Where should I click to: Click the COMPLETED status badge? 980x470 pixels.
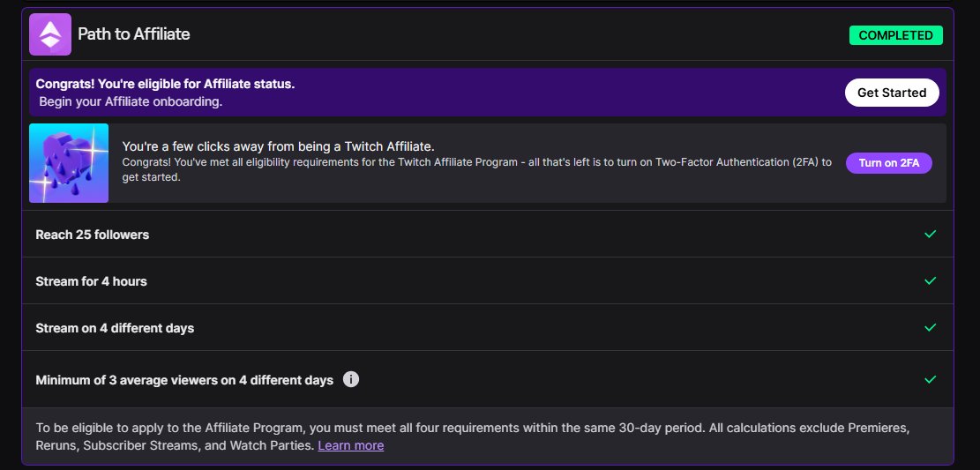pos(895,35)
